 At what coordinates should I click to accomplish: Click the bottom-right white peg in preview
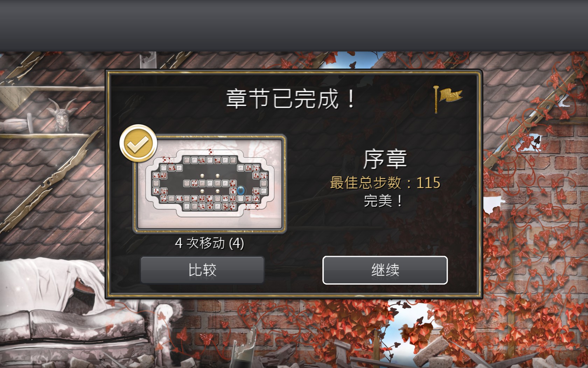(x=217, y=191)
